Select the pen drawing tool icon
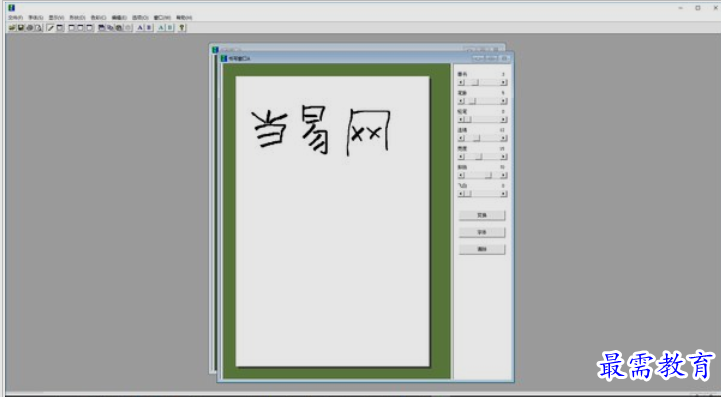 point(51,28)
